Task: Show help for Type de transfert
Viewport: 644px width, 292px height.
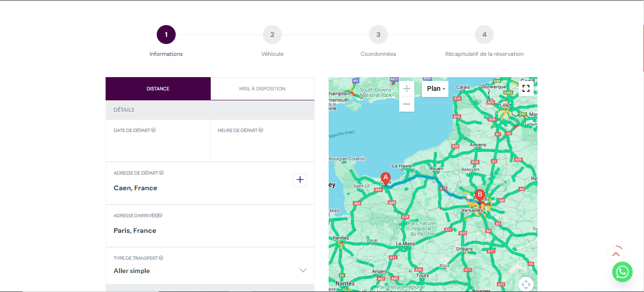Action: point(161,258)
